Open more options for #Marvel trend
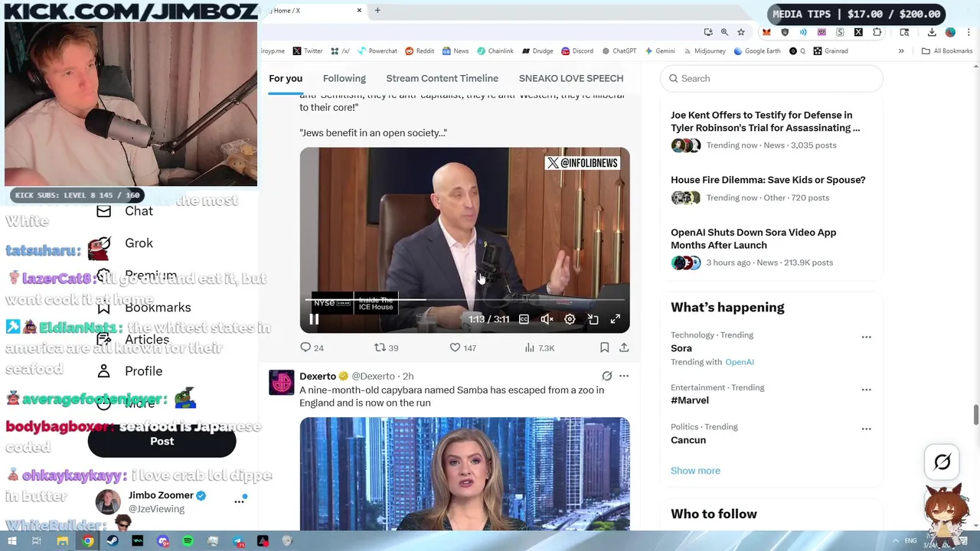Screen dimensions: 980x551 866,390
